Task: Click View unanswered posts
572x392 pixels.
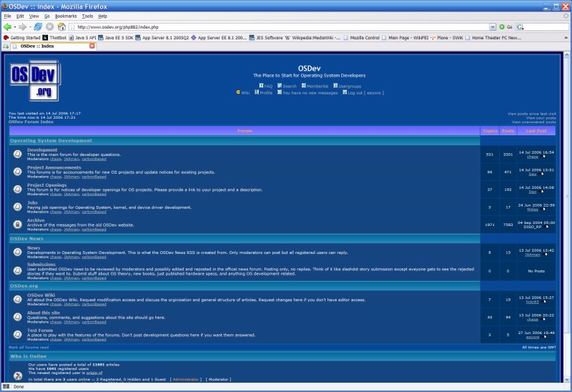Action: [x=533, y=122]
